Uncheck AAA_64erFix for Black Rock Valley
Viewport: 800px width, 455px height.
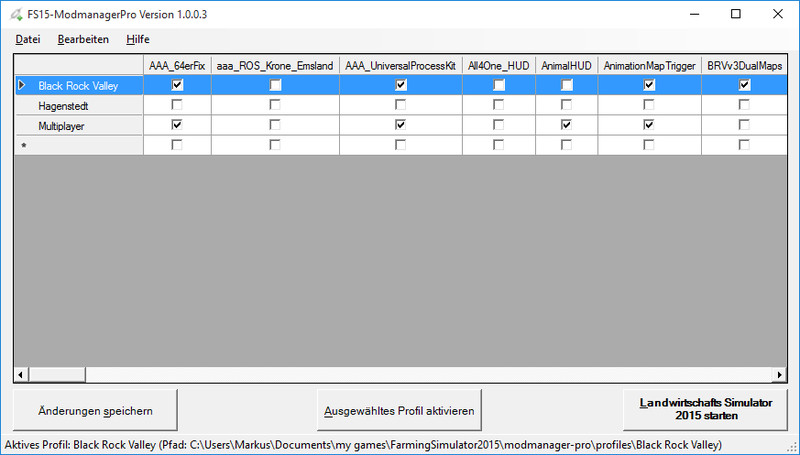click(177, 86)
